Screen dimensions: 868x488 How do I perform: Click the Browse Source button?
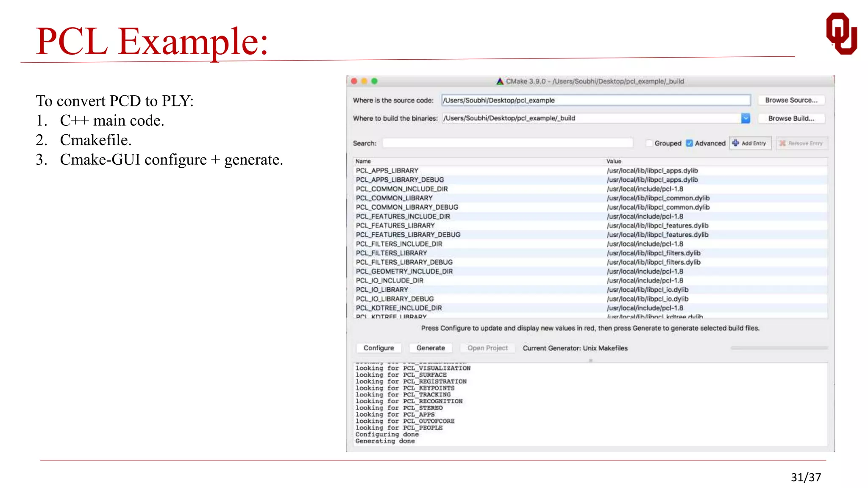[791, 100]
